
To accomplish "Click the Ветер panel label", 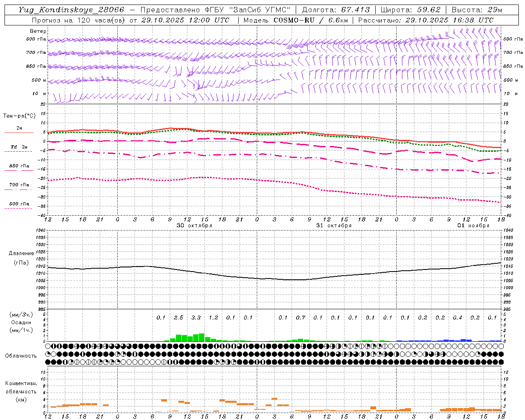I will pyautogui.click(x=38, y=31).
